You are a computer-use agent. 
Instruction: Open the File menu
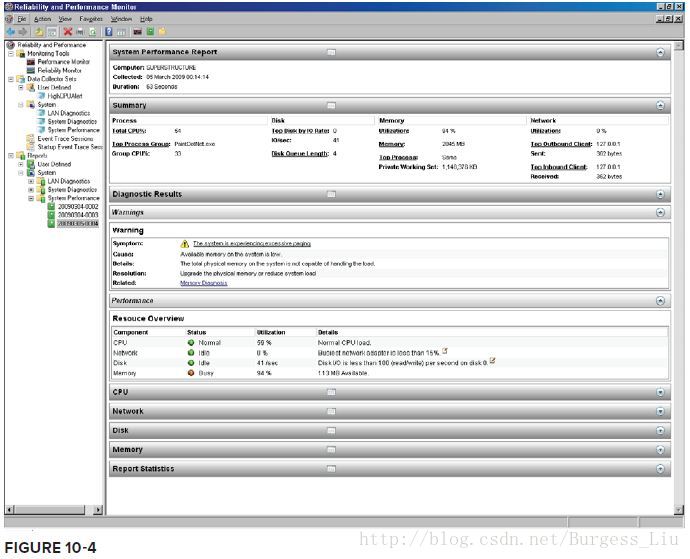click(22, 19)
